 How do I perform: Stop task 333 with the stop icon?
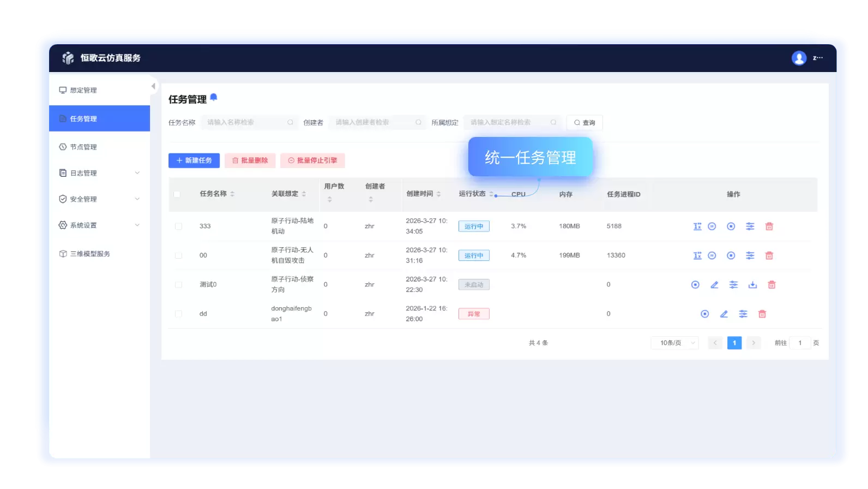[731, 226]
